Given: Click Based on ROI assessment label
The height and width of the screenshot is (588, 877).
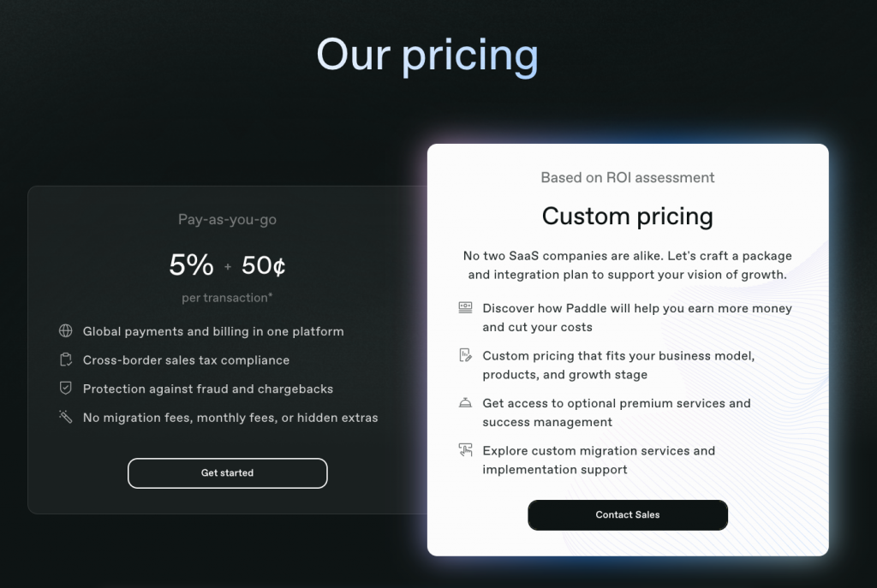Looking at the screenshot, I should 628,178.
